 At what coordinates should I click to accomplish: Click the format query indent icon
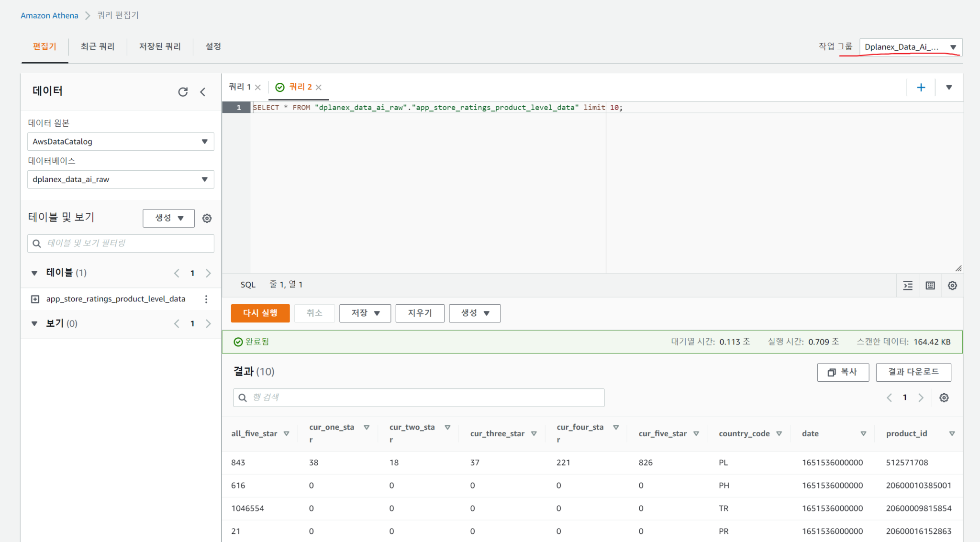908,286
